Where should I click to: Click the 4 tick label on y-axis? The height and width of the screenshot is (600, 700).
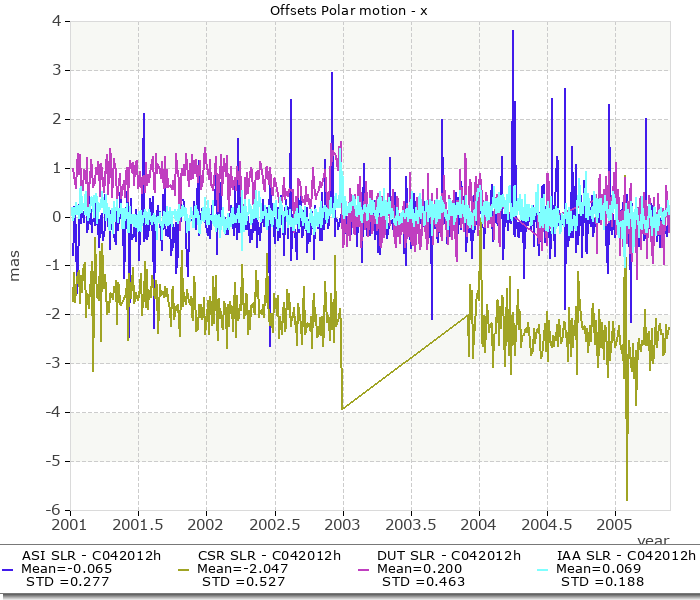[58, 21]
